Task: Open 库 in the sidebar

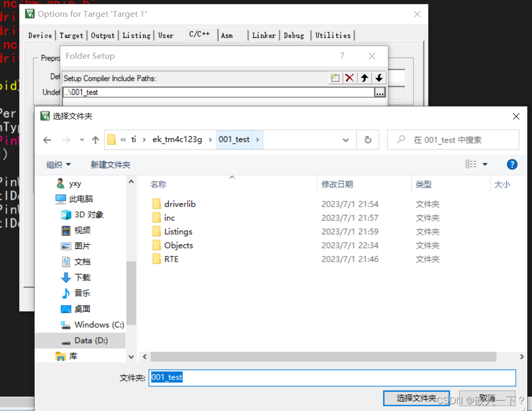Action: pos(67,356)
